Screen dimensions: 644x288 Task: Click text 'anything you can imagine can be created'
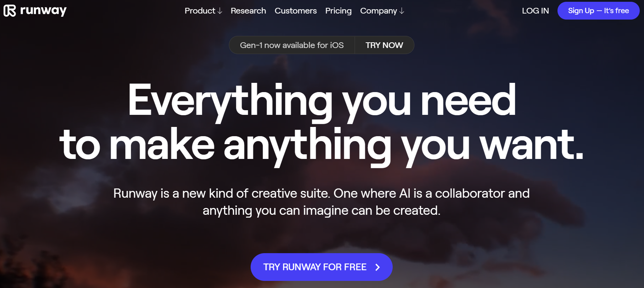(320, 210)
